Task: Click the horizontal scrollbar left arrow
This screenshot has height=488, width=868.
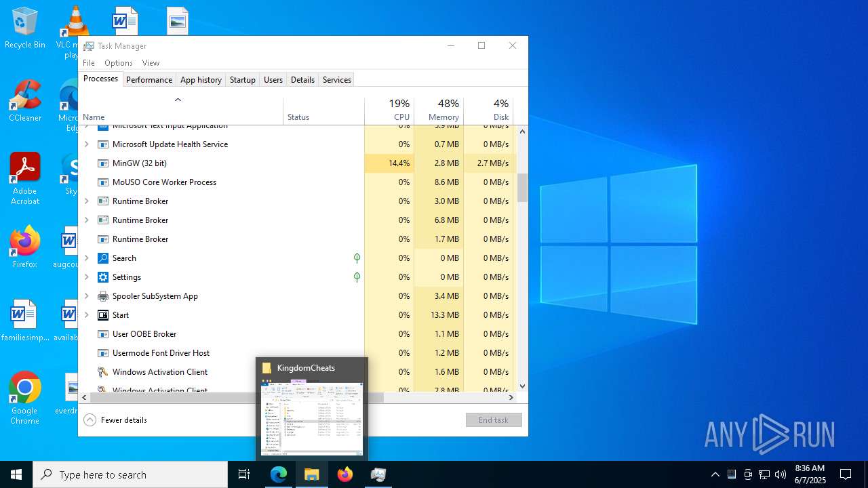Action: [x=84, y=398]
